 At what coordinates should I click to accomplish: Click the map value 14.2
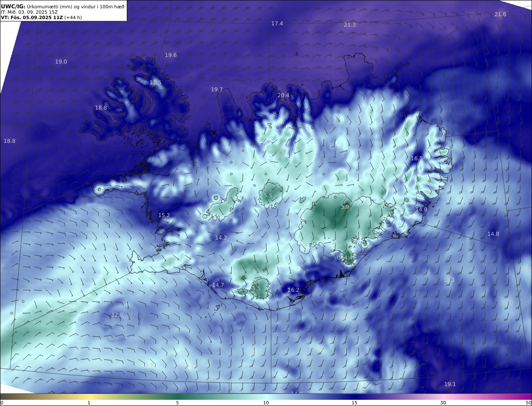221,238
